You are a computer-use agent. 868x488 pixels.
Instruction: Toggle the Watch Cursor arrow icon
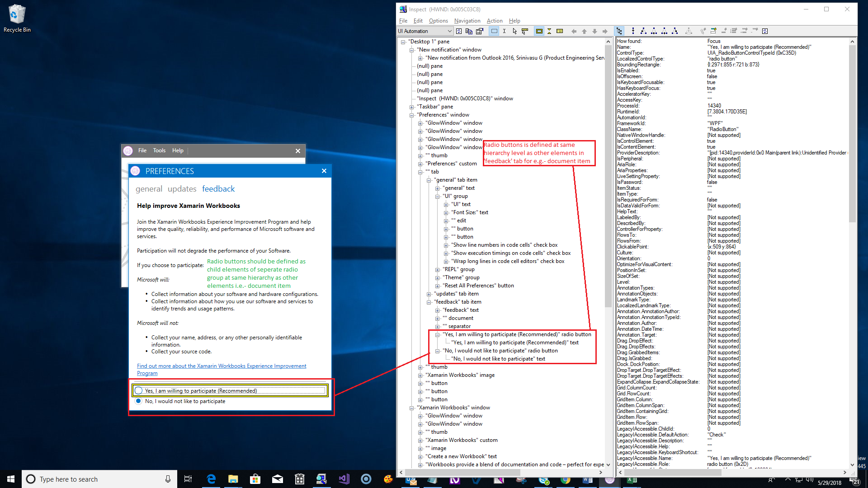point(514,31)
